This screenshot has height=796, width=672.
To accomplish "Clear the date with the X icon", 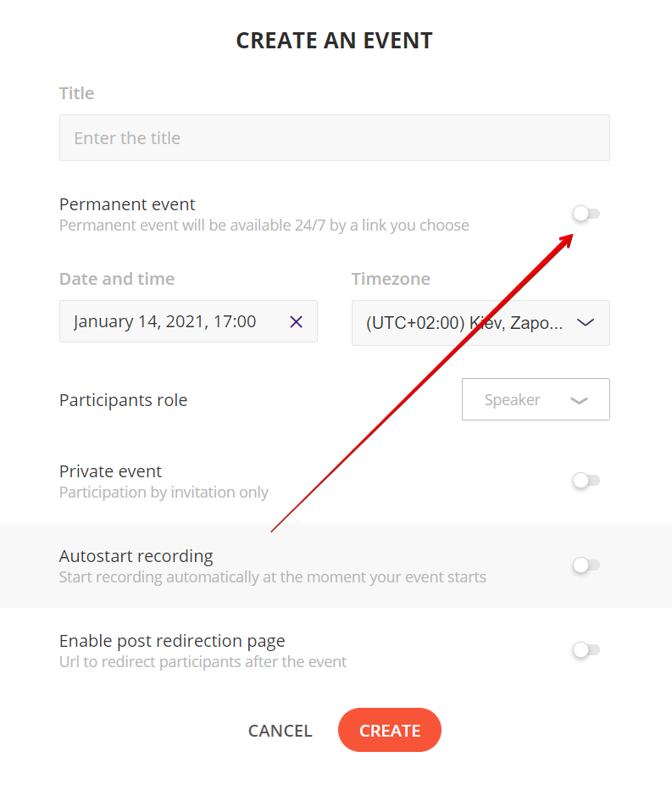I will 296,321.
